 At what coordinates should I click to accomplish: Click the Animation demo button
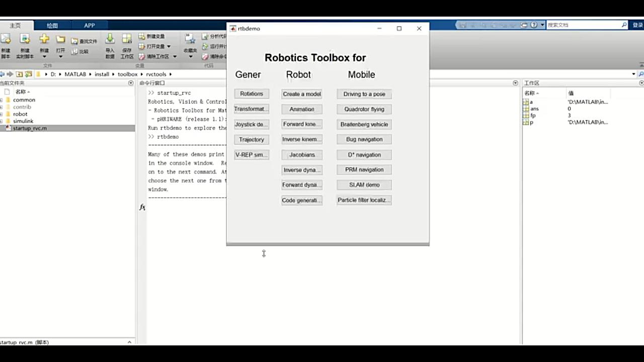pyautogui.click(x=302, y=109)
